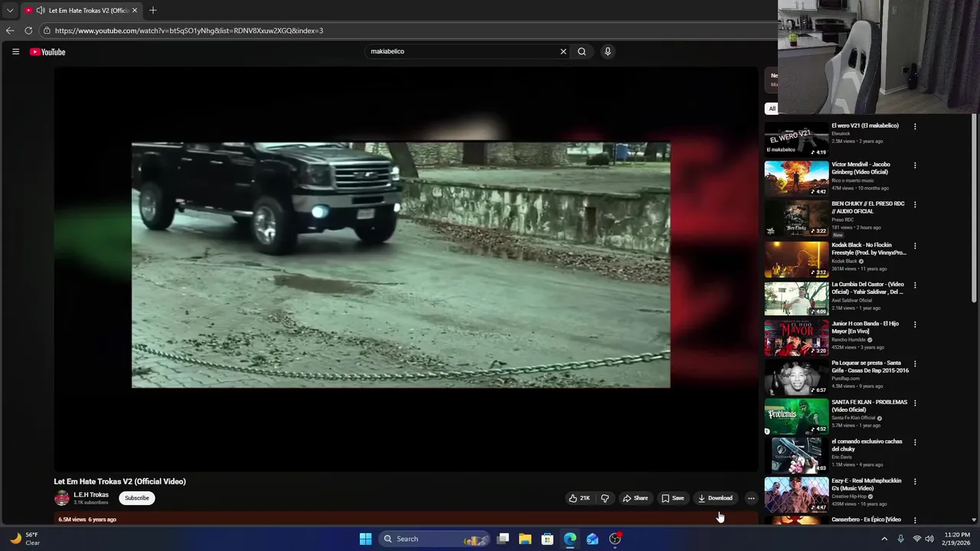The image size is (980, 551).
Task: Open options for Junior H El Hijo Mayor
Action: tap(915, 324)
